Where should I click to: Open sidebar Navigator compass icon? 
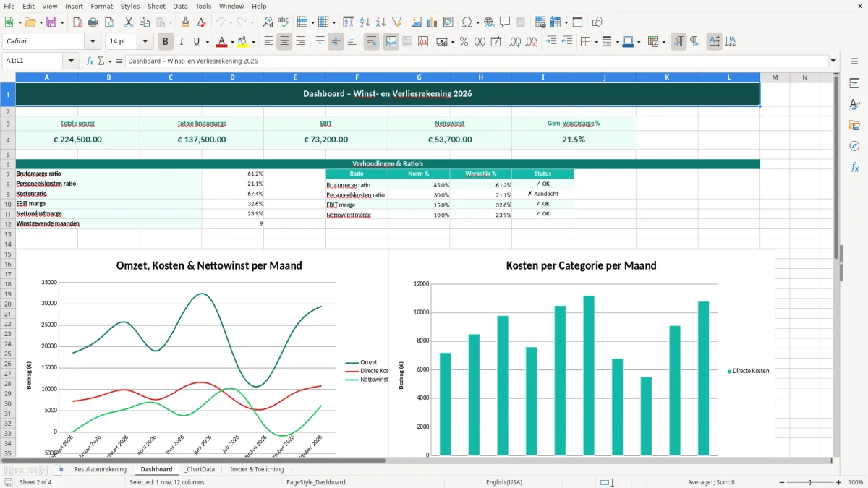point(854,146)
